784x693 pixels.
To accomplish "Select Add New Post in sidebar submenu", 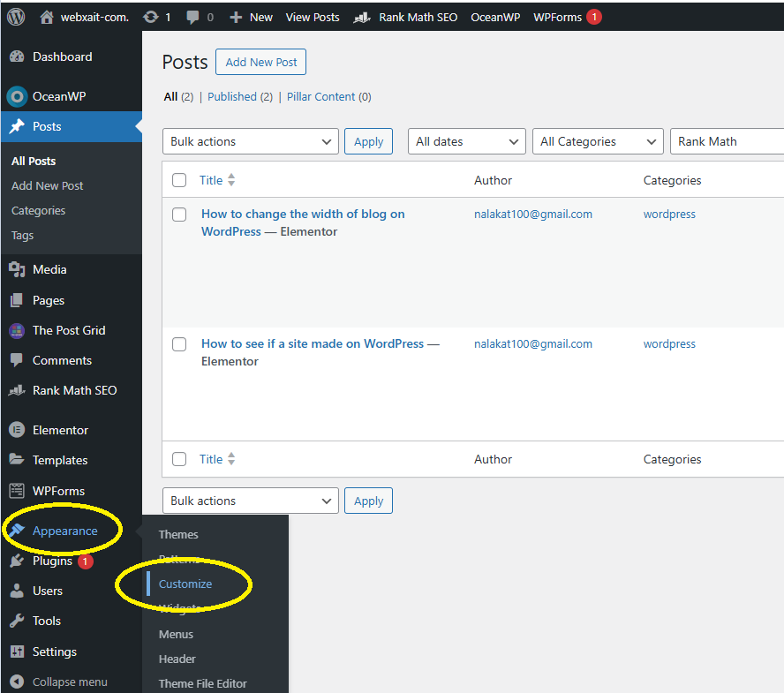I will click(x=48, y=186).
